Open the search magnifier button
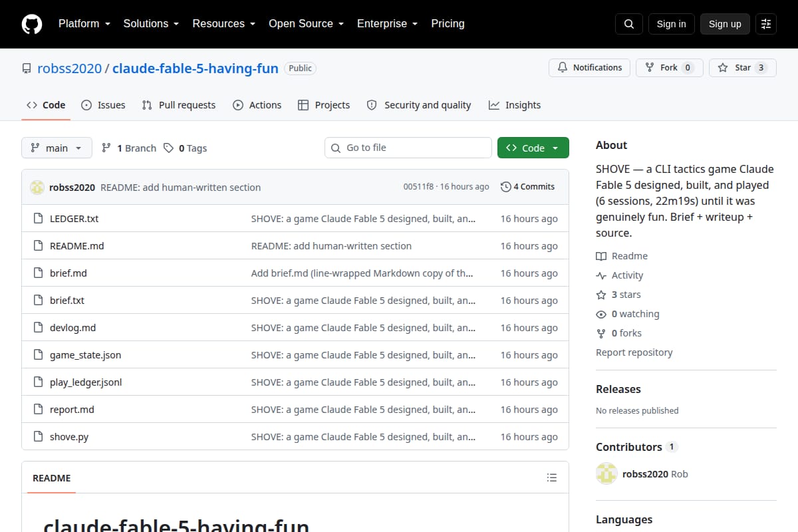Viewport: 798px width, 532px height. tap(629, 24)
